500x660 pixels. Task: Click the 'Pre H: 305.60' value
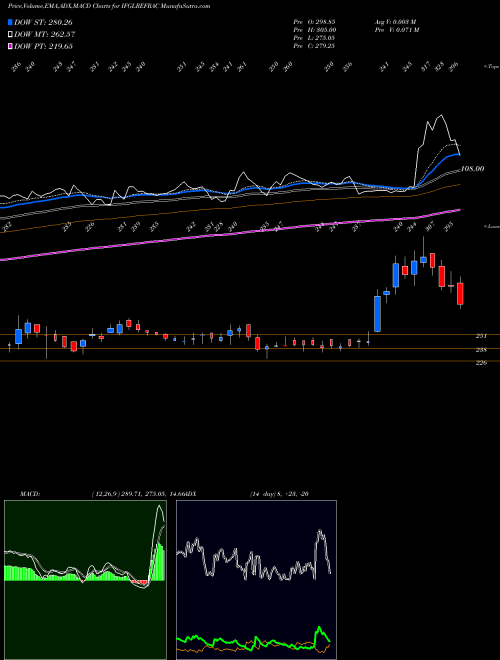[314, 30]
